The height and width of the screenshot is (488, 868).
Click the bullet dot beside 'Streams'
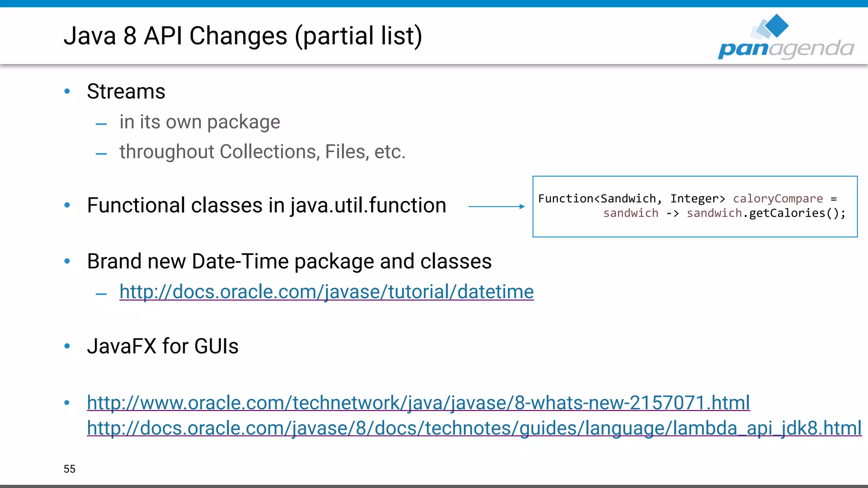(67, 91)
